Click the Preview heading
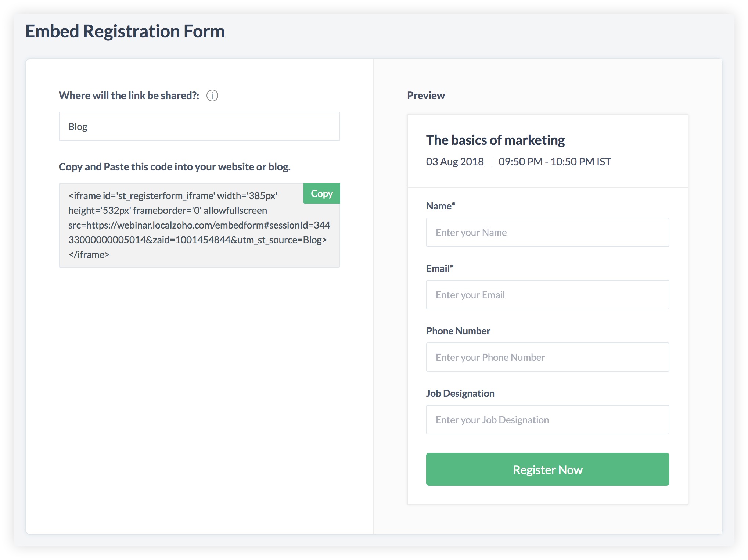 (426, 96)
